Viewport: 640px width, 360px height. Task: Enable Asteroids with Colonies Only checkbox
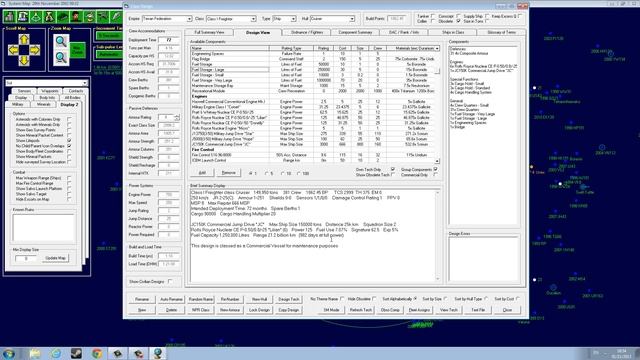[x=69, y=119]
